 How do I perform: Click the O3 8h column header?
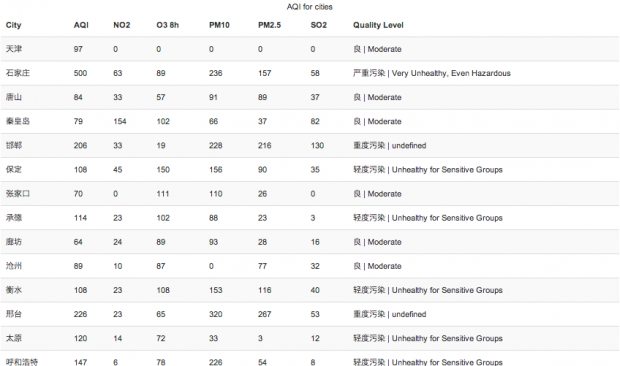[x=168, y=25]
